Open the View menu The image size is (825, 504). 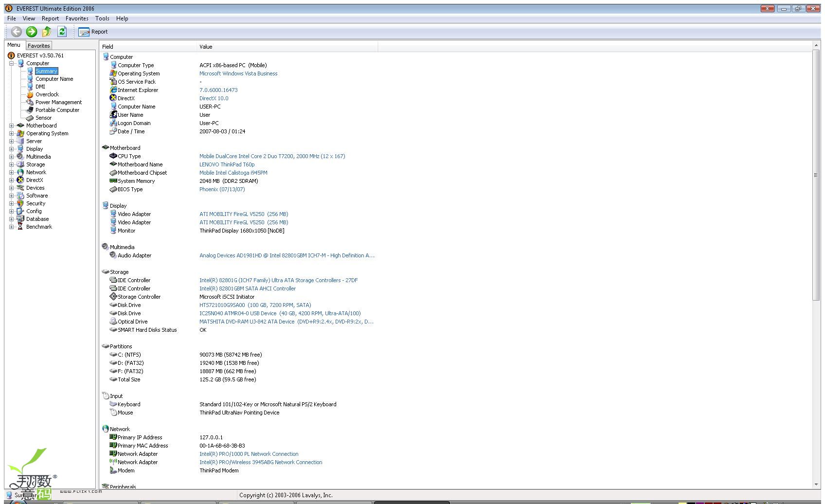click(x=29, y=18)
